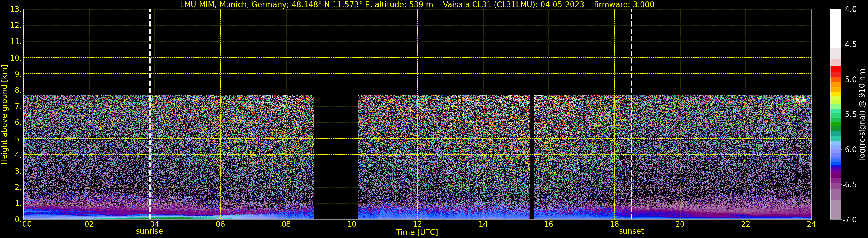Click the height axis tick label '2.'
Image resolution: width=868 pixels, height=238 pixels.
pos(18,188)
